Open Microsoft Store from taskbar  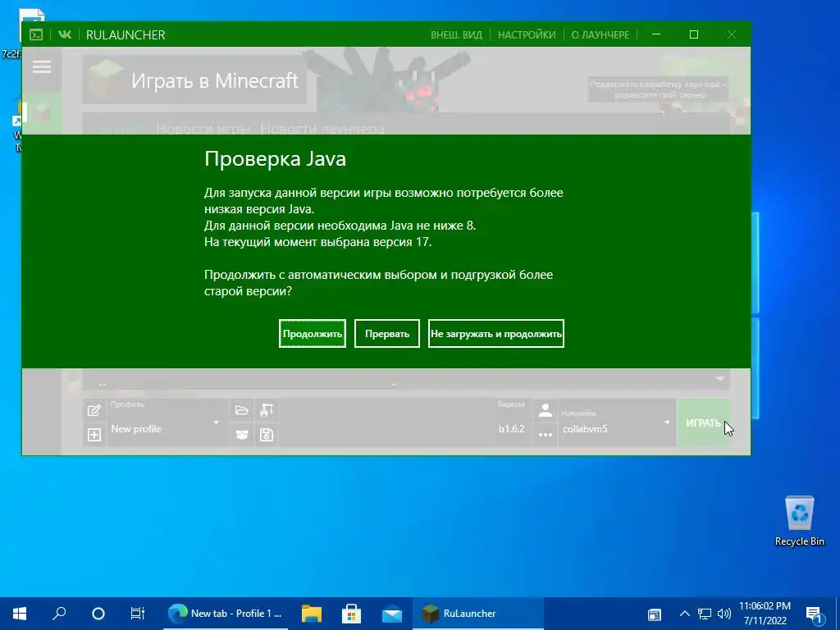[351, 614]
